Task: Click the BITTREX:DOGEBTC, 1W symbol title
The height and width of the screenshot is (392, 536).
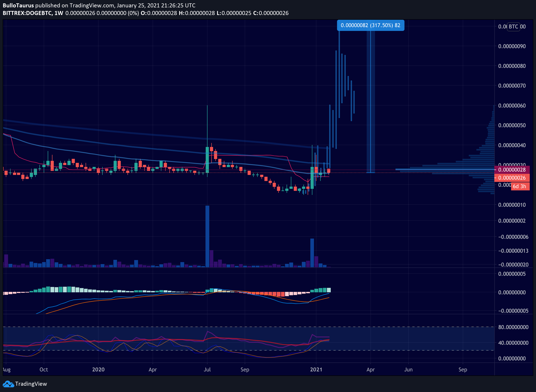Action: click(x=33, y=13)
